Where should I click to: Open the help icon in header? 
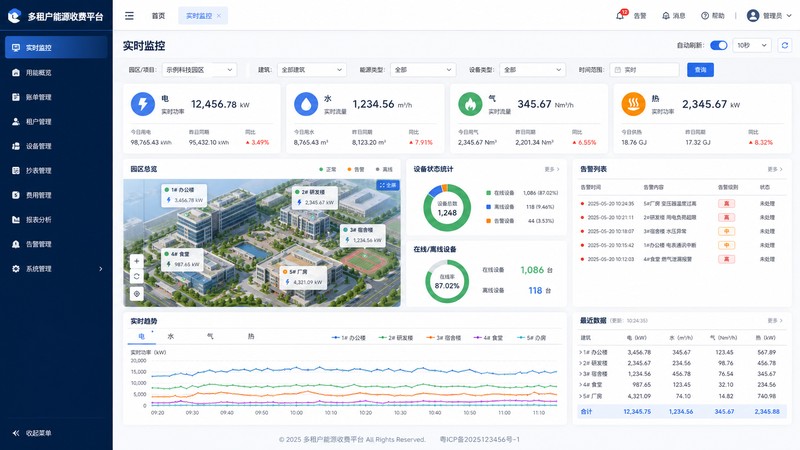pos(705,16)
